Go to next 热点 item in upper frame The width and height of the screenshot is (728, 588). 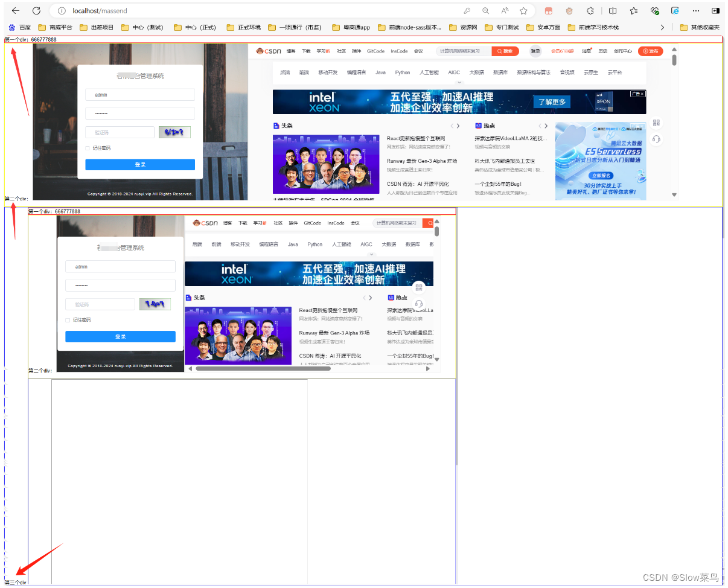coord(546,126)
